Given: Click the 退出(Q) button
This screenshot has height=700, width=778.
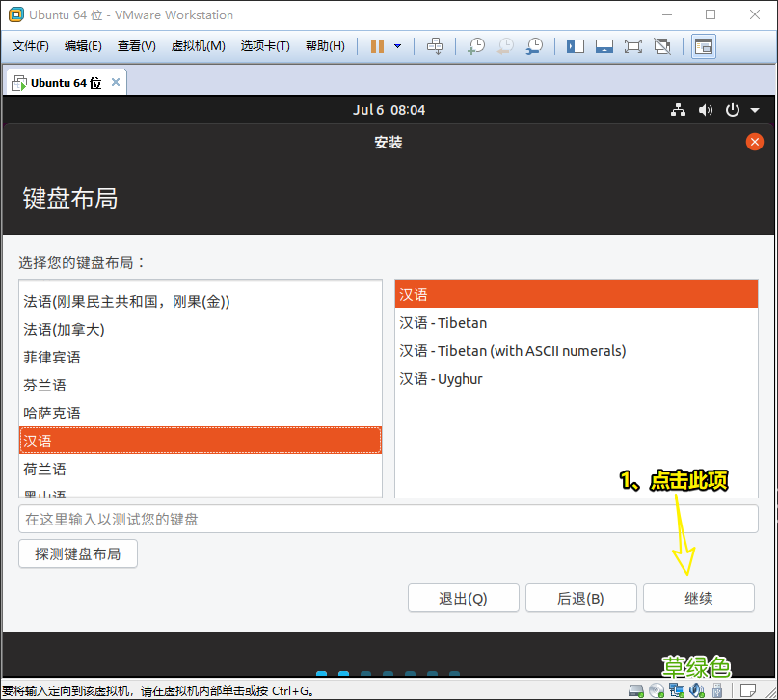Looking at the screenshot, I should tap(464, 598).
